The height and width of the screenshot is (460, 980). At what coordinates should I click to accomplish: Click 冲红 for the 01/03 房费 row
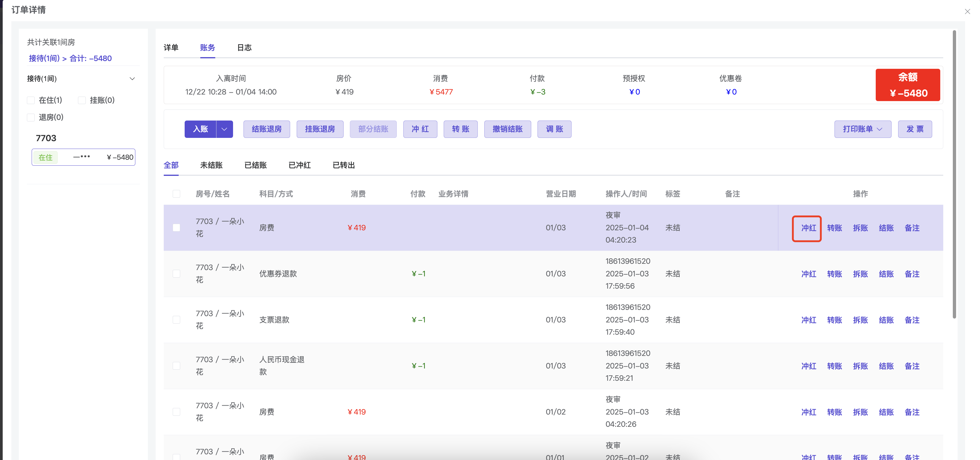(x=808, y=228)
